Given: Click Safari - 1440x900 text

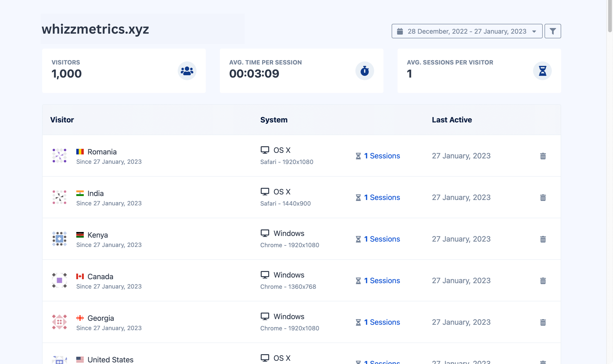Looking at the screenshot, I should 285,203.
